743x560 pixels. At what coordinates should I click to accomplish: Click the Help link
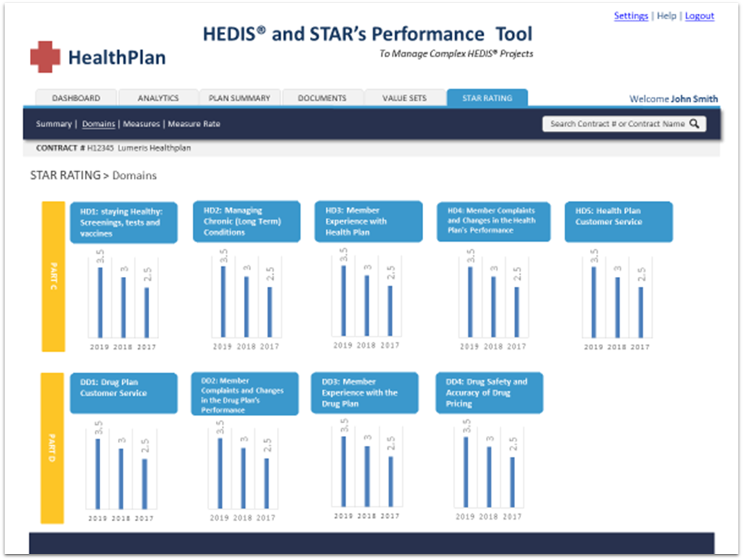pos(666,16)
